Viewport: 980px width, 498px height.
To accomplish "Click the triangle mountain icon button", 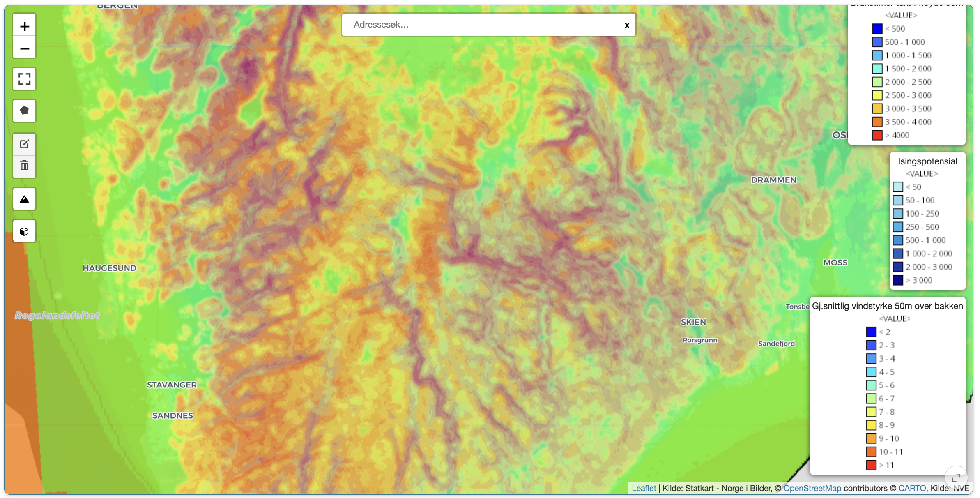I will [25, 199].
